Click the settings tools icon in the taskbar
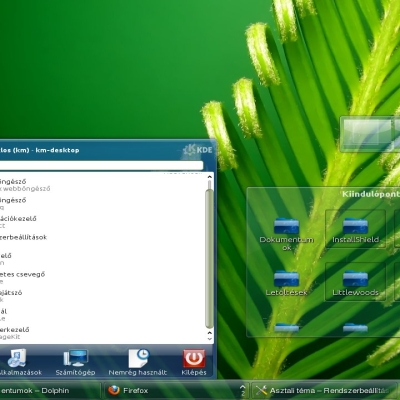 pos(261,390)
